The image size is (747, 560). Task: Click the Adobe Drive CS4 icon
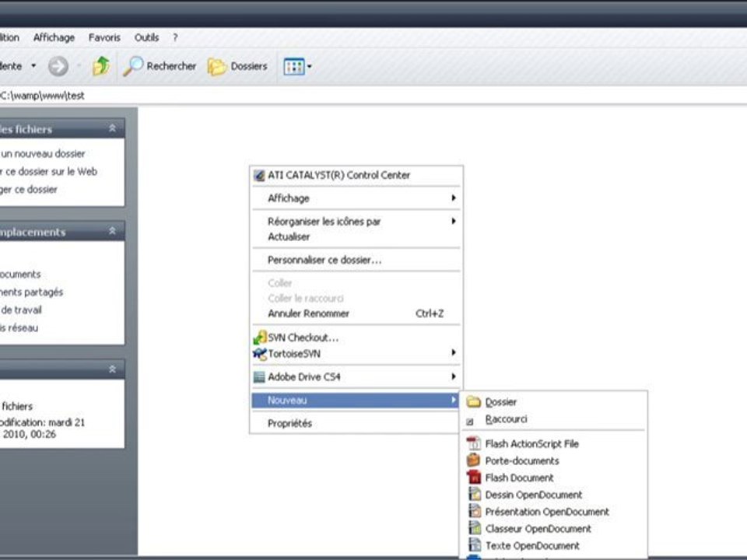pyautogui.click(x=259, y=377)
